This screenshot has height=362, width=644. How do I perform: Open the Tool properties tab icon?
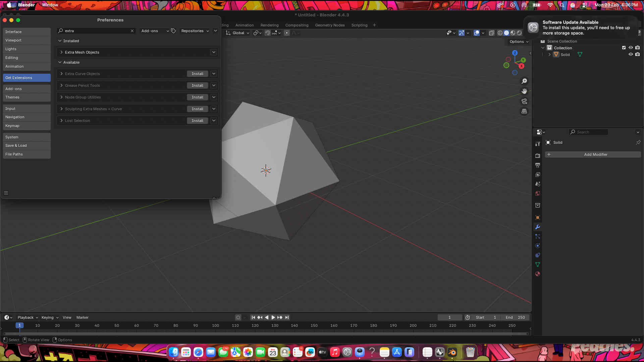(538, 143)
